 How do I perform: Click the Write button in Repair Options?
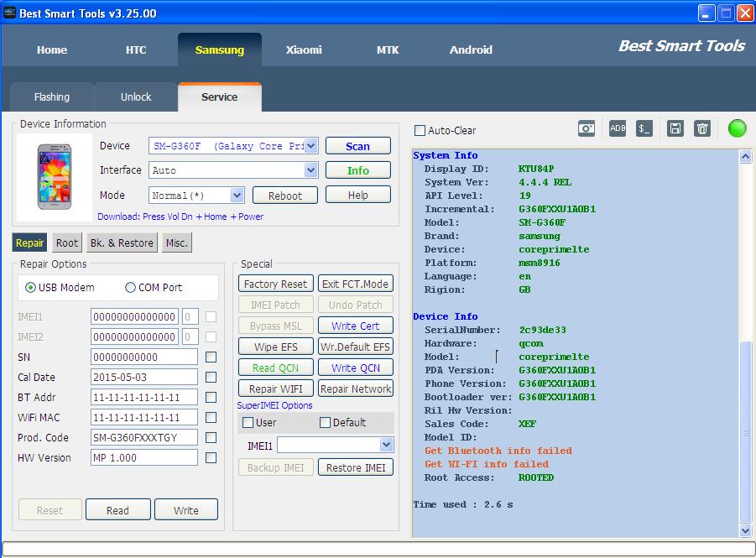tap(186, 510)
